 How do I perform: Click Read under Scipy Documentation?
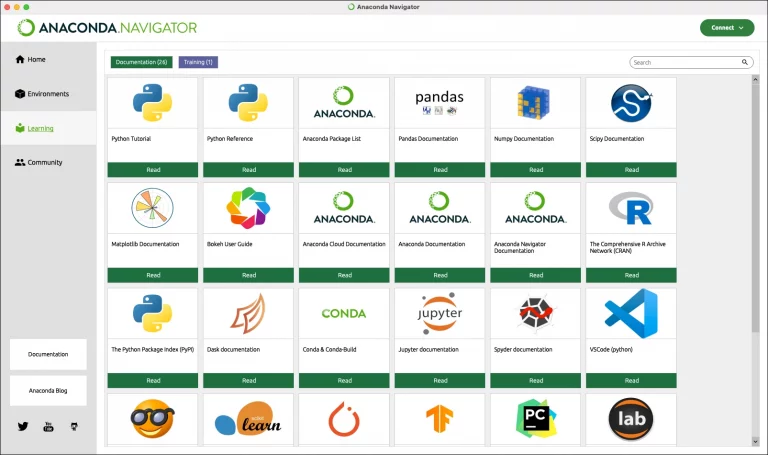pos(631,170)
